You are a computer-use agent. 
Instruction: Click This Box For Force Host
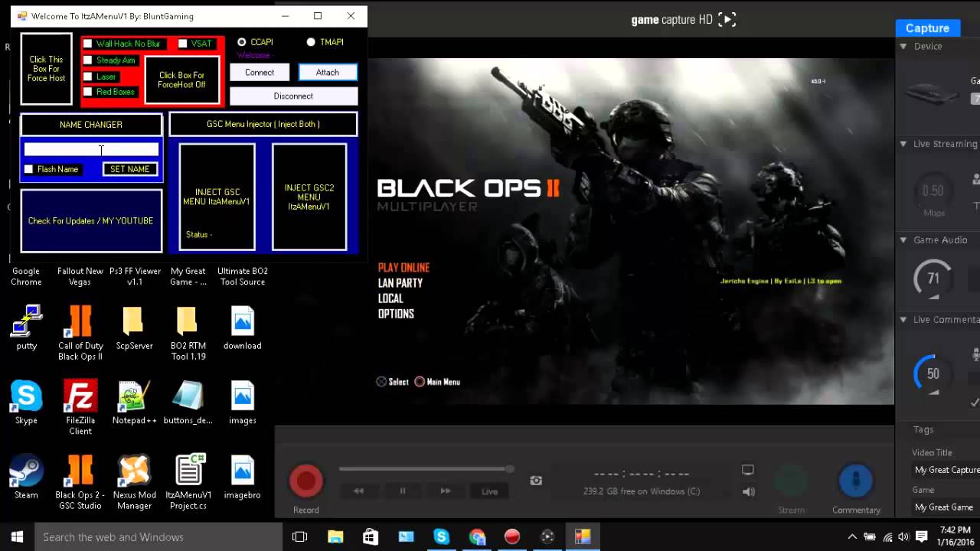click(47, 69)
